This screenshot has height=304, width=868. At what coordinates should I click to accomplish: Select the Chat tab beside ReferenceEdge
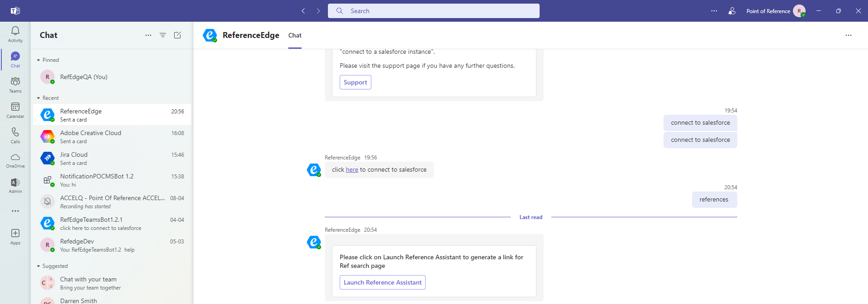pyautogui.click(x=295, y=35)
